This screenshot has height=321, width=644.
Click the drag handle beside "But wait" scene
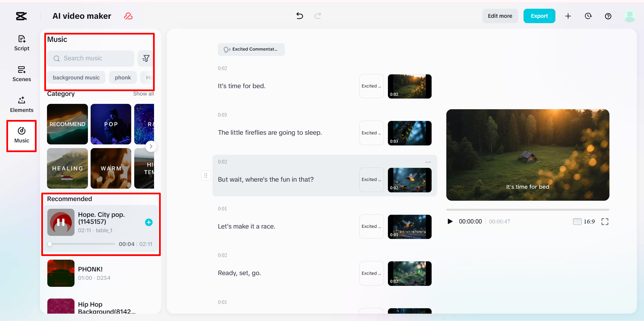tap(206, 176)
